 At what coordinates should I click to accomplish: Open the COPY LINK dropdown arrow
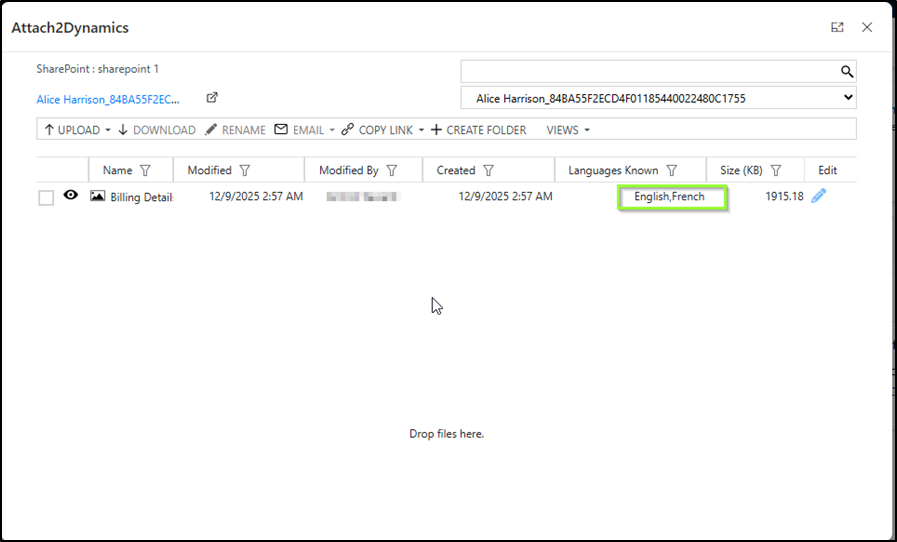[421, 130]
